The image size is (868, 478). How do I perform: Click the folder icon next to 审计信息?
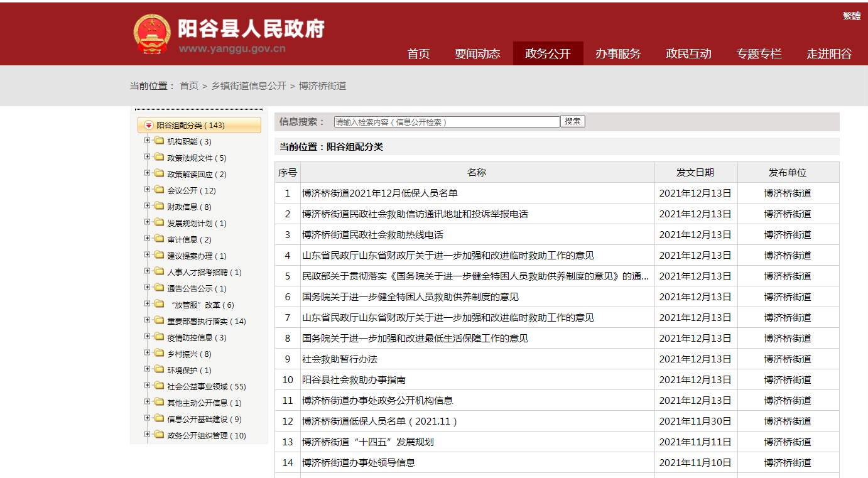click(x=160, y=239)
